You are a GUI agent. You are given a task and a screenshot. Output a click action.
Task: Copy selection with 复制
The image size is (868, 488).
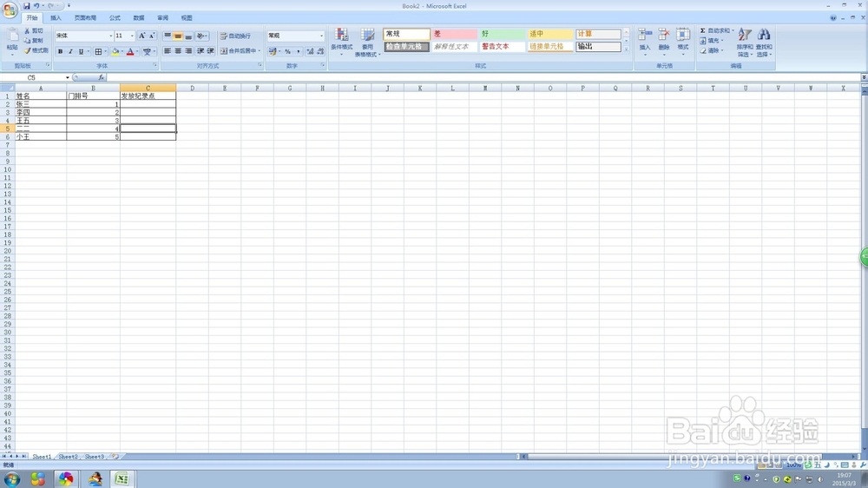click(33, 41)
